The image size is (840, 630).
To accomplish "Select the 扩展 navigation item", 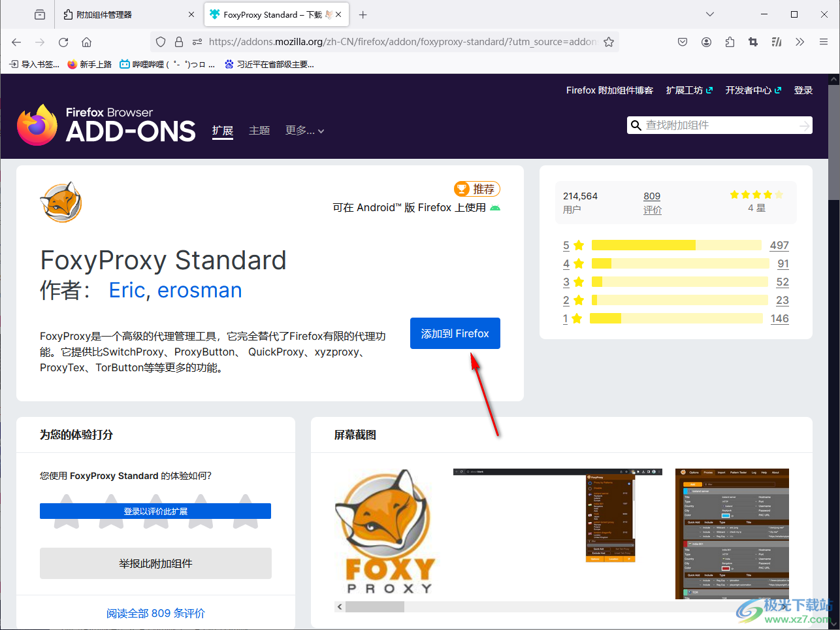I will tap(223, 131).
